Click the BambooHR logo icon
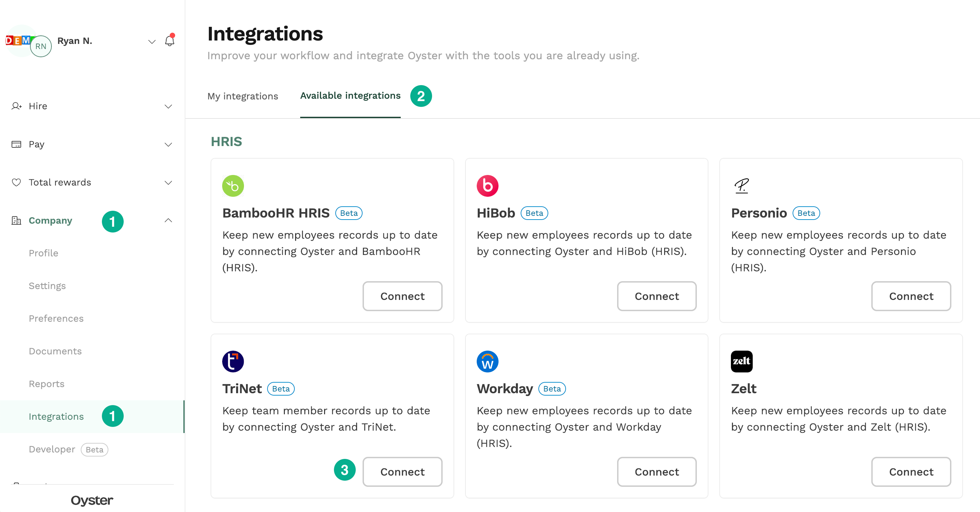This screenshot has width=980, height=512. point(233,186)
